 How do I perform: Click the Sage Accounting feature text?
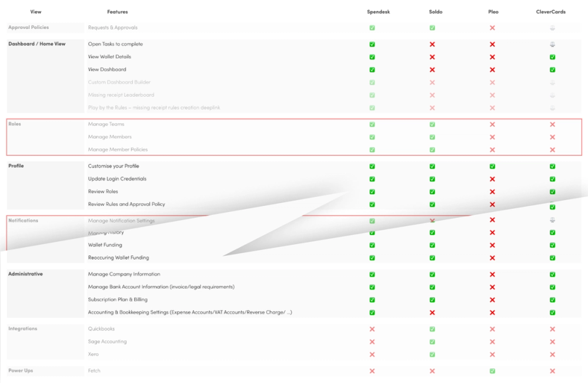107,341
